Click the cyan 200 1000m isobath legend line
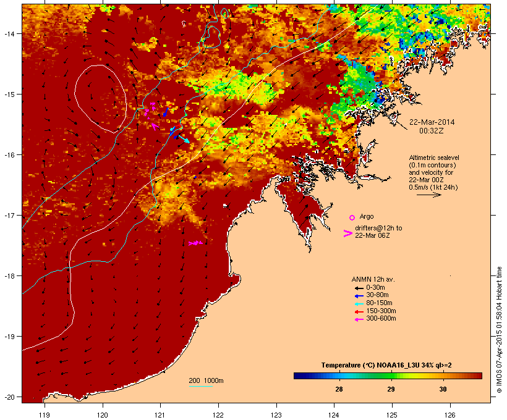This screenshot has height=420, width=507. point(201,386)
